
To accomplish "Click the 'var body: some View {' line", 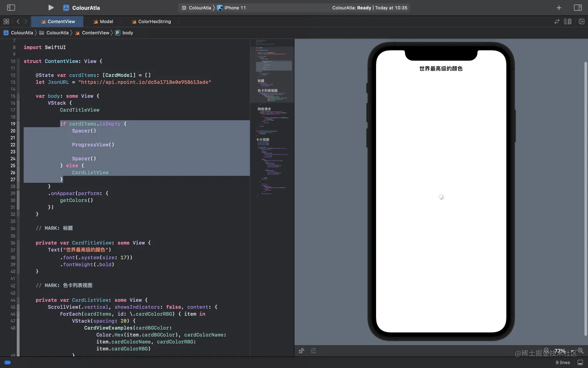I will 67,96.
